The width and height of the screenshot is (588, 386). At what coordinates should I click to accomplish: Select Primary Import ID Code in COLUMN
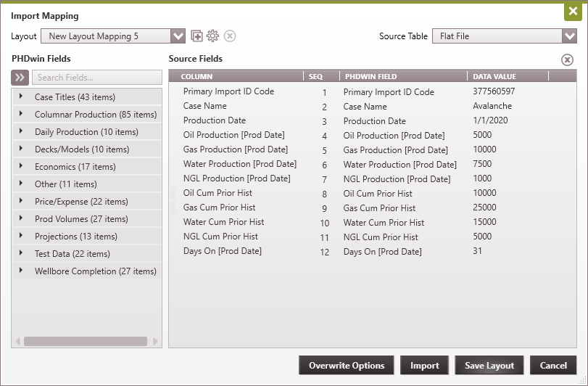point(229,91)
